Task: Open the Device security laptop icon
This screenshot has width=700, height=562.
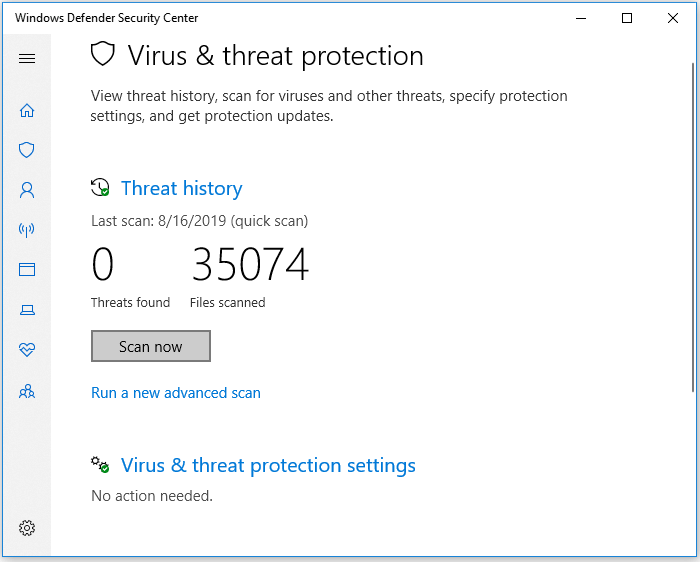Action: point(27,310)
